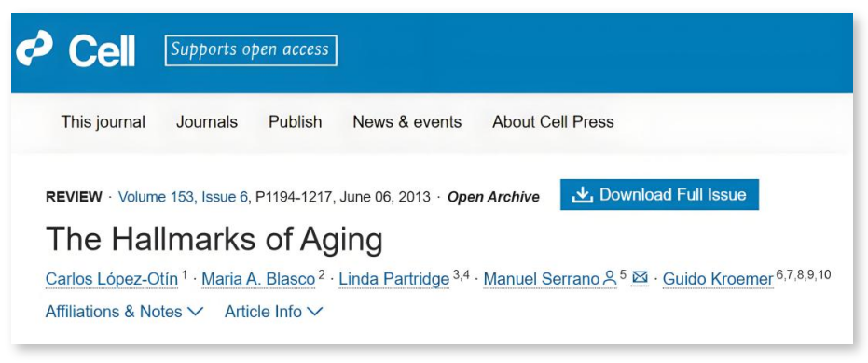The image size is (868, 363).
Task: Click the person icon after Manuel Serrano
Action: (x=610, y=277)
